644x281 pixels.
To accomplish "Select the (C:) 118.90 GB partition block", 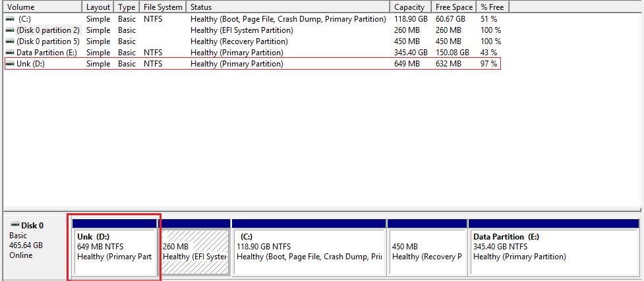I will (x=309, y=247).
